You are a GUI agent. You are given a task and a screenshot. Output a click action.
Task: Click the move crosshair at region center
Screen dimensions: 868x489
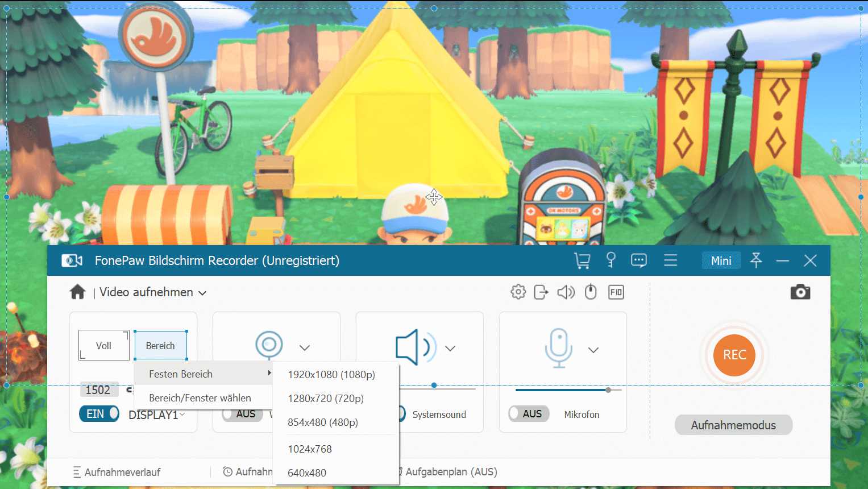[x=434, y=197]
